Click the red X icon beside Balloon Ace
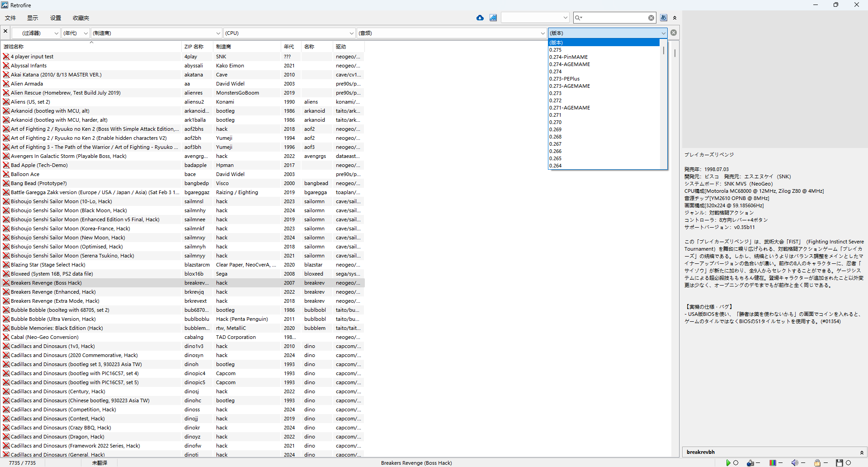Viewport: 868px width, 467px height. click(x=6, y=174)
